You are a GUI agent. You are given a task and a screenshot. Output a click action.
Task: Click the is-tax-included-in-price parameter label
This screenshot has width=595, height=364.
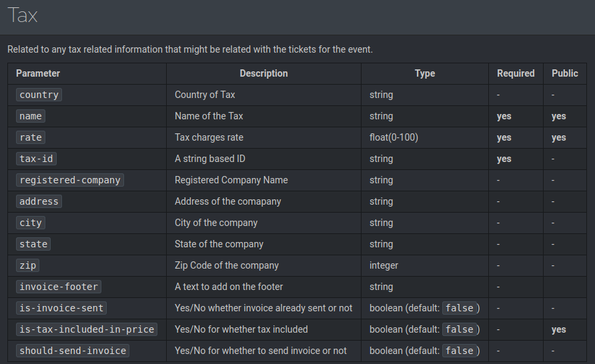click(x=87, y=329)
